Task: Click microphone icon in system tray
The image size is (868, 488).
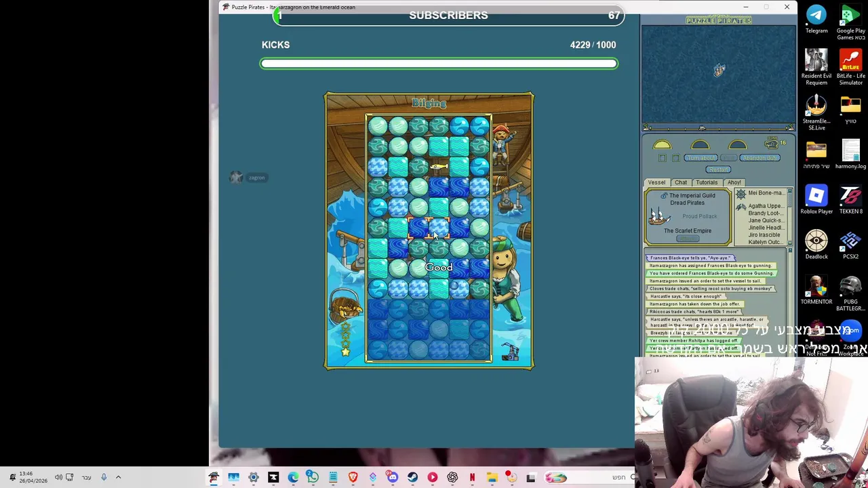Action: [104, 477]
